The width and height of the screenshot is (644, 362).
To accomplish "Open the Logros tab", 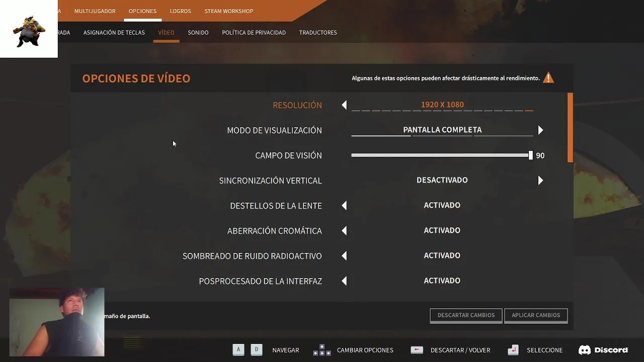I will click(x=180, y=11).
